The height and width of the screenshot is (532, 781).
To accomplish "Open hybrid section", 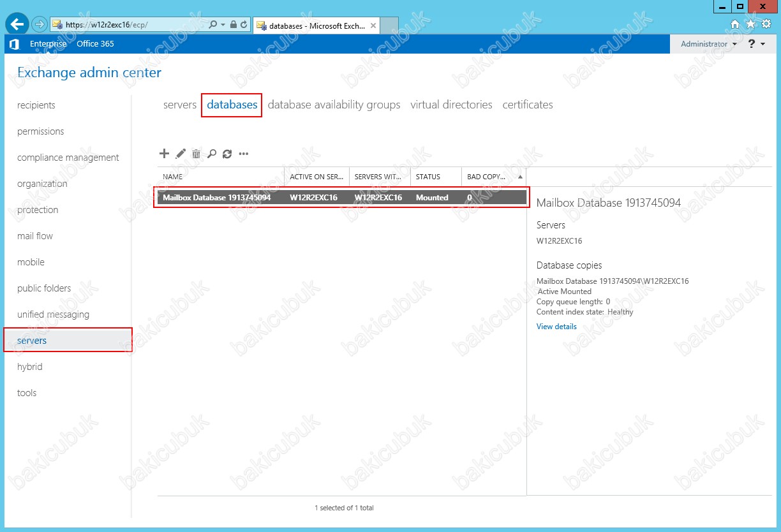I will [30, 367].
